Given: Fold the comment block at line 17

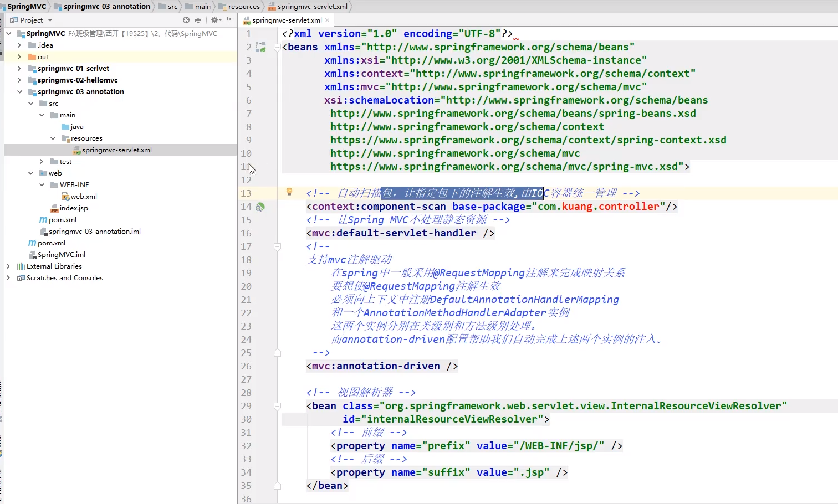Looking at the screenshot, I should [x=278, y=246].
